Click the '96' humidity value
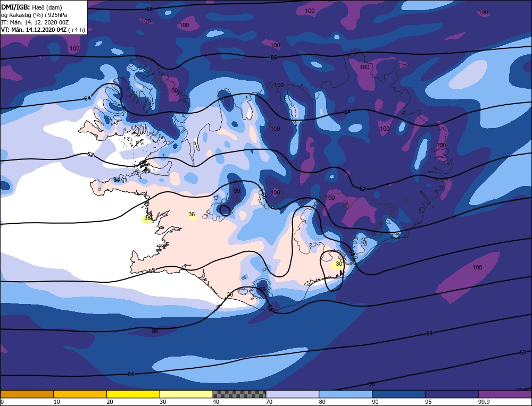The image size is (532, 406). (x=155, y=331)
